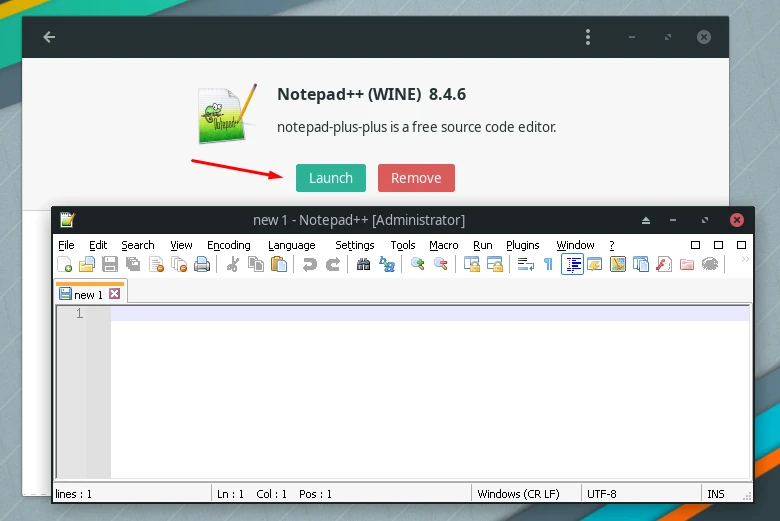Toggle the highlighted Indent Guide icon
This screenshot has height=521, width=780.
coord(572,264)
